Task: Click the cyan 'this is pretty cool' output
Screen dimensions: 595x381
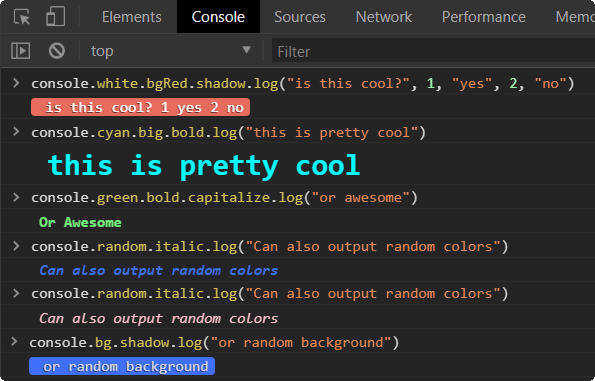Action: pyautogui.click(x=204, y=165)
